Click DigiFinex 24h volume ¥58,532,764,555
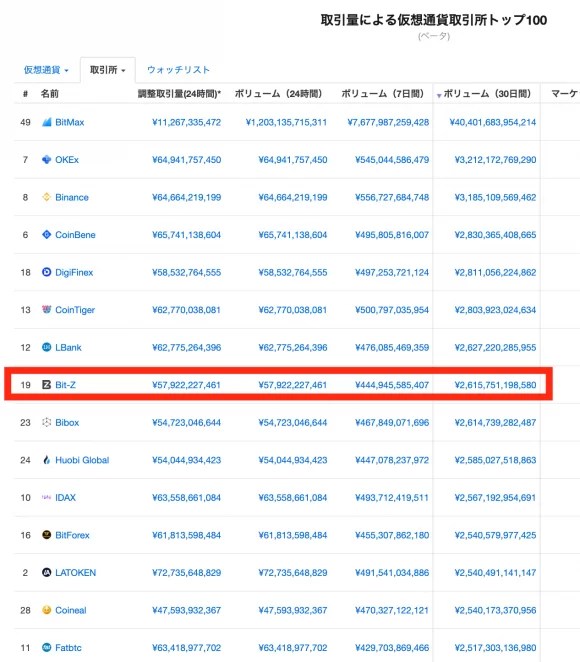Viewport: 580px width, 662px height. [x=293, y=272]
